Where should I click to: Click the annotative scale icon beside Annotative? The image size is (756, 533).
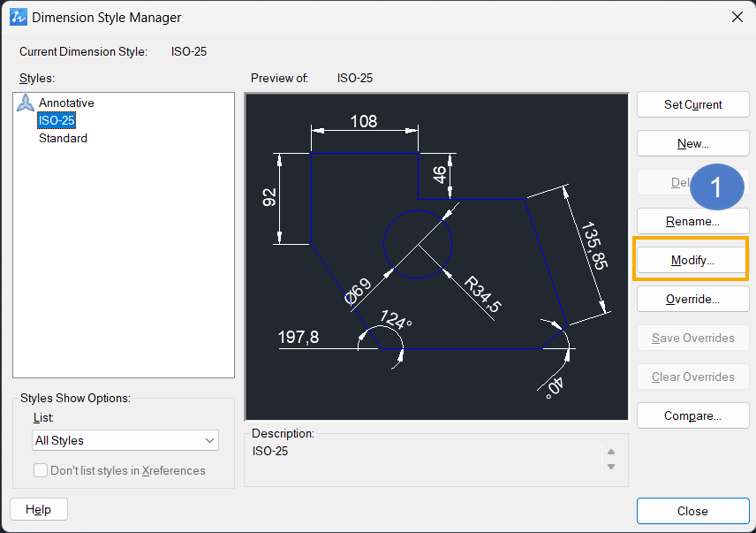pyautogui.click(x=26, y=103)
